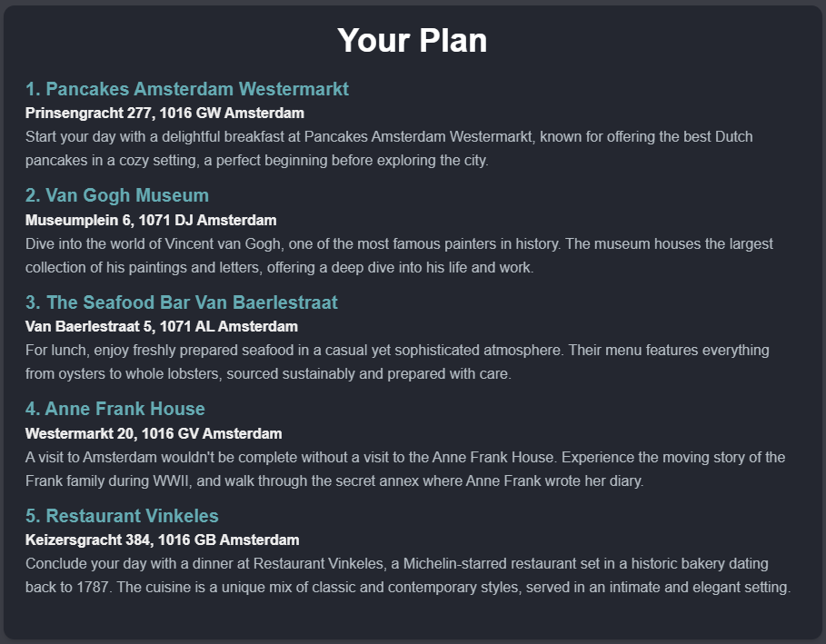Click address Museumplein 6, 1071 DJ Amsterdam
826x644 pixels.
point(151,220)
